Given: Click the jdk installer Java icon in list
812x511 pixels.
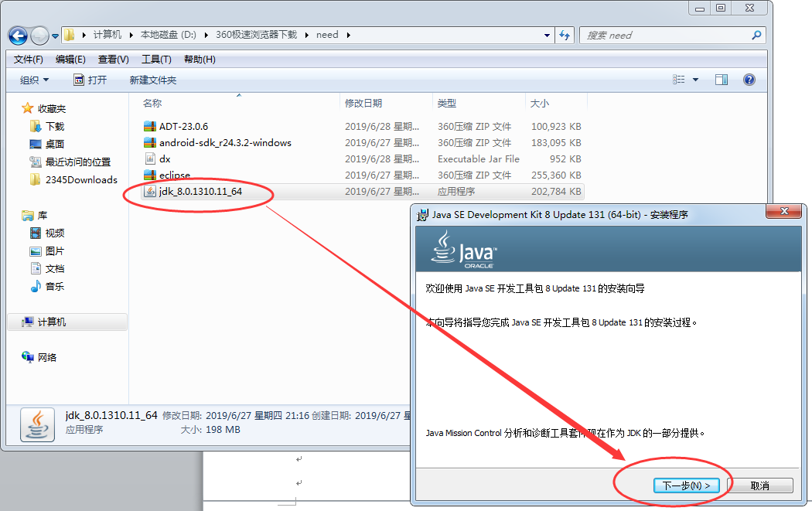Looking at the screenshot, I should click(150, 191).
